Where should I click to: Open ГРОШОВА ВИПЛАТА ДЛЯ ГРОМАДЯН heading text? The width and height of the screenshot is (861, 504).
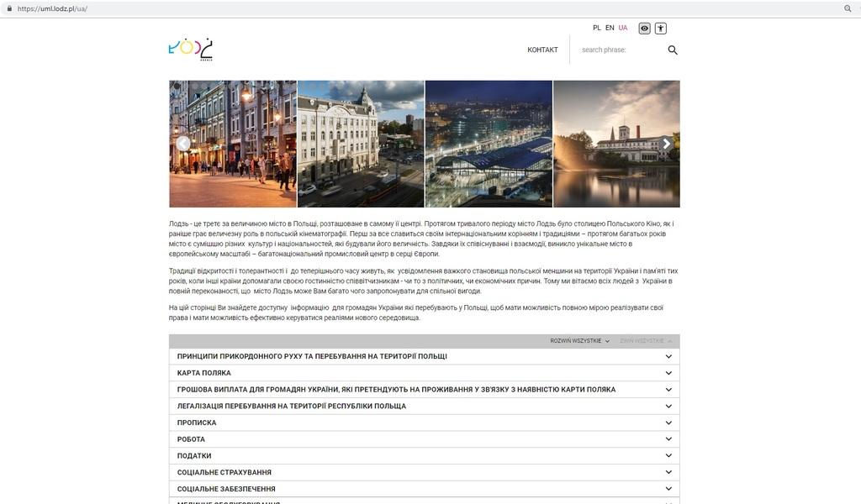tap(396, 390)
